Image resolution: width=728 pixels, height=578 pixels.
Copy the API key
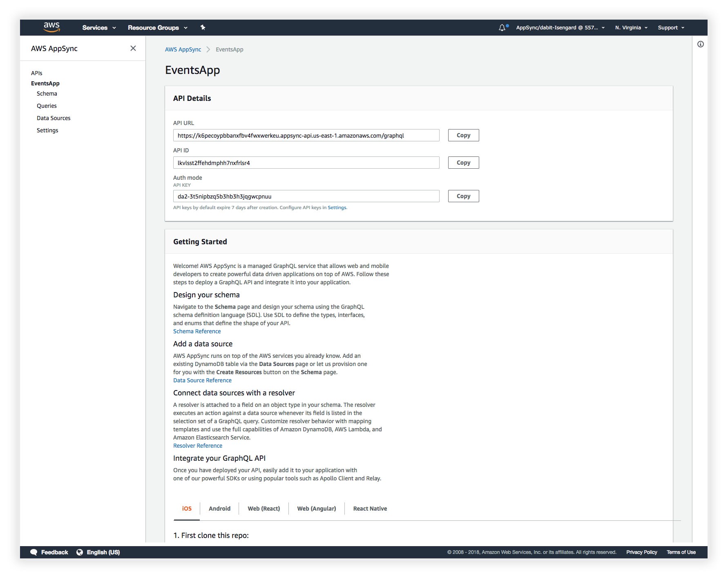463,196
